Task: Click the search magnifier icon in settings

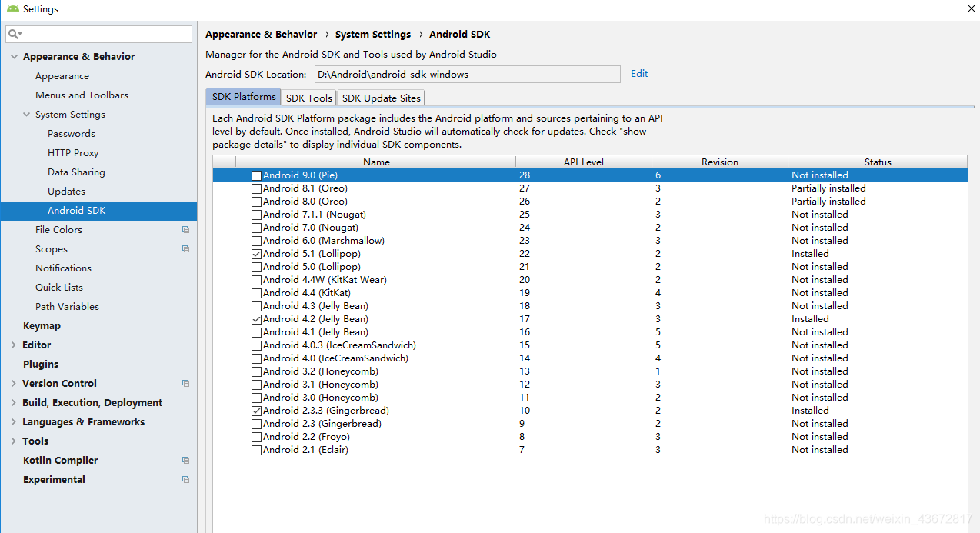Action: pos(15,34)
